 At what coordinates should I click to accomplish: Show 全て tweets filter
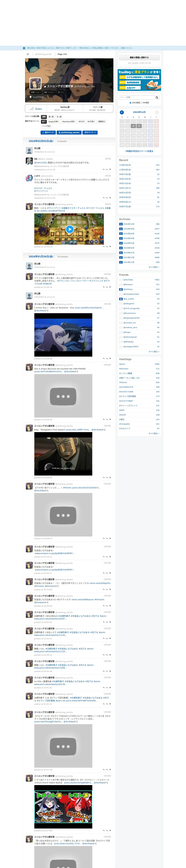44,122
